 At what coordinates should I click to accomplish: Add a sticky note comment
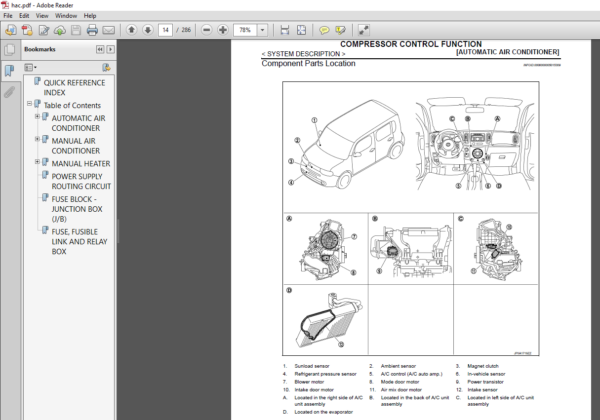(x=324, y=30)
